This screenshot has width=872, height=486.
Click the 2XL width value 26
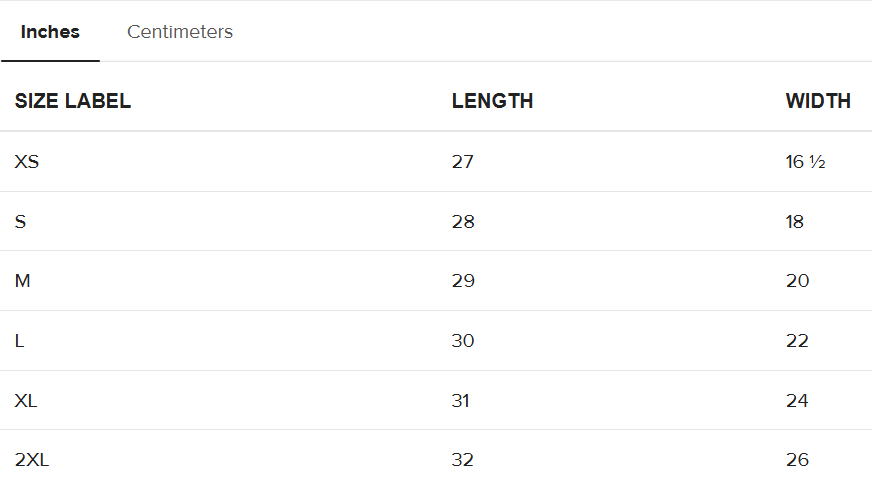tap(797, 460)
